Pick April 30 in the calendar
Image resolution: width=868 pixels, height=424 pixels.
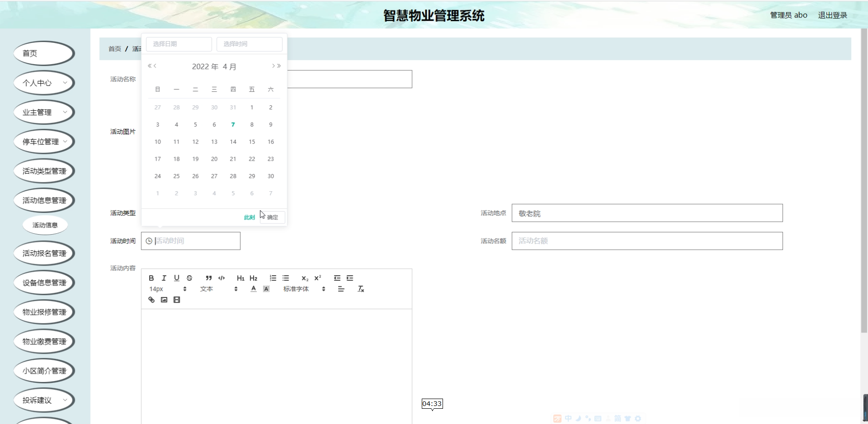(x=271, y=176)
